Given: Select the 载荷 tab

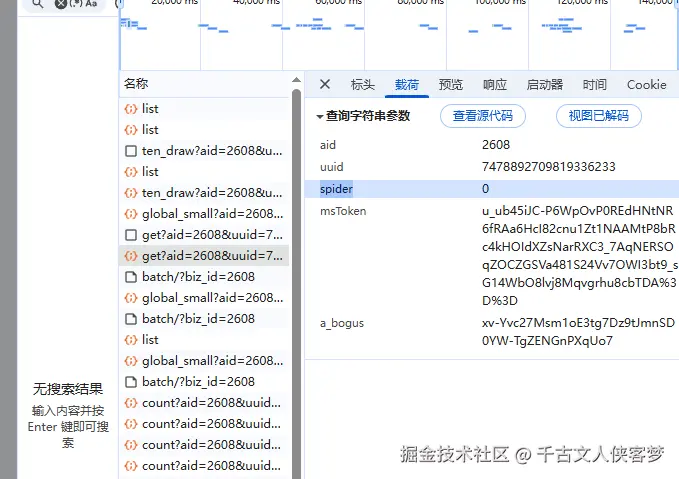Looking at the screenshot, I should (407, 84).
